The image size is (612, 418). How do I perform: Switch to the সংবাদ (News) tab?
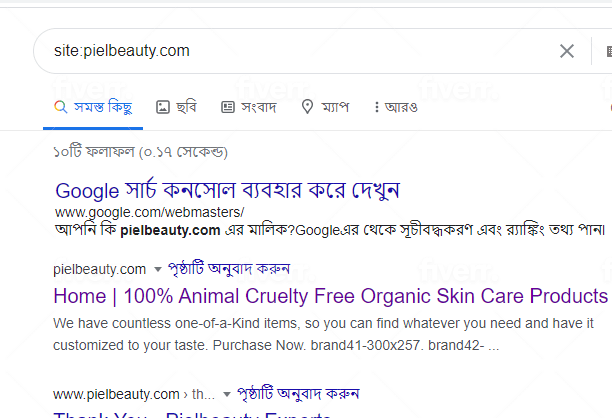[249, 107]
